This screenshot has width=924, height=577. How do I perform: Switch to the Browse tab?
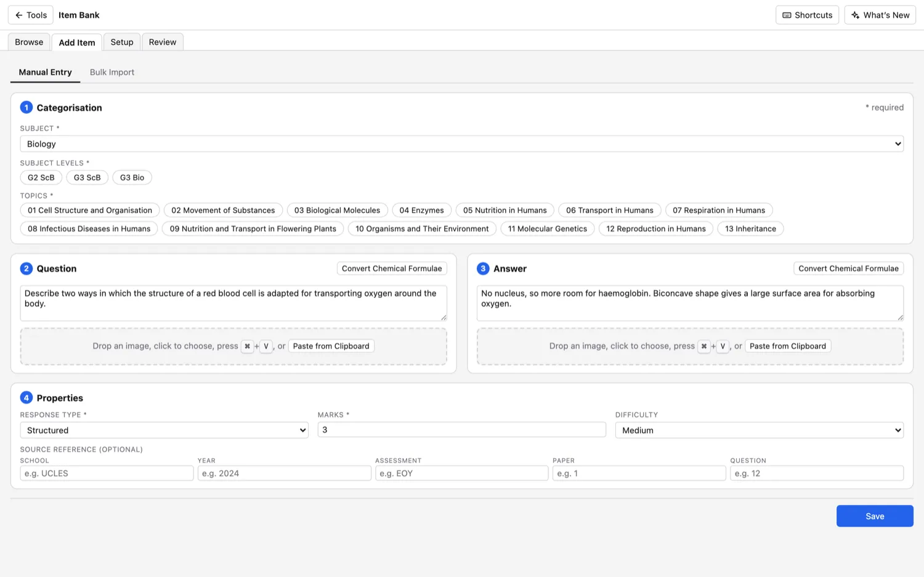29,42
